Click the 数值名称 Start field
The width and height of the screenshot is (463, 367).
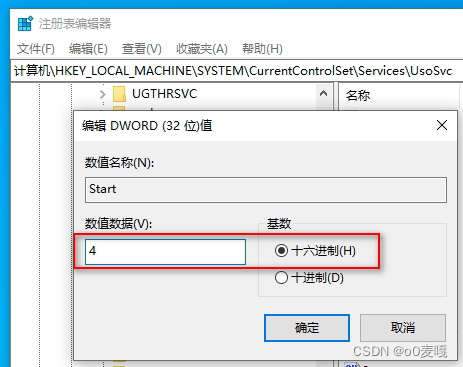click(266, 190)
